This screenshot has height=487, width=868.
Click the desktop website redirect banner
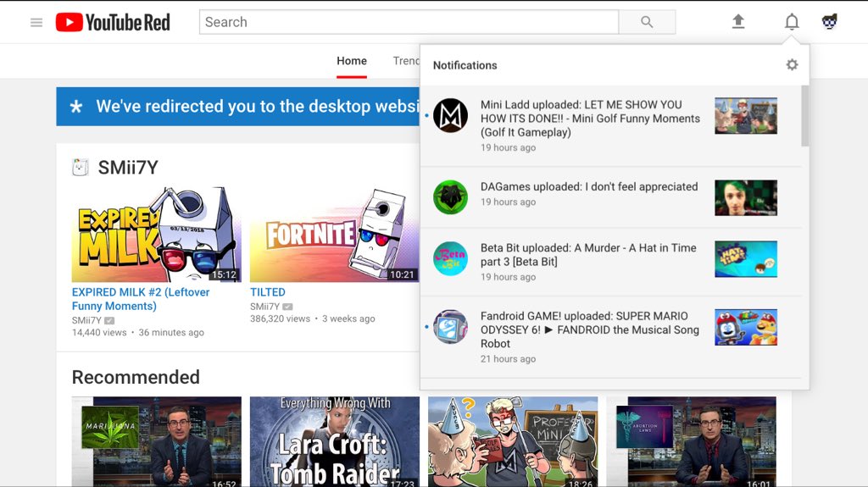click(x=238, y=106)
